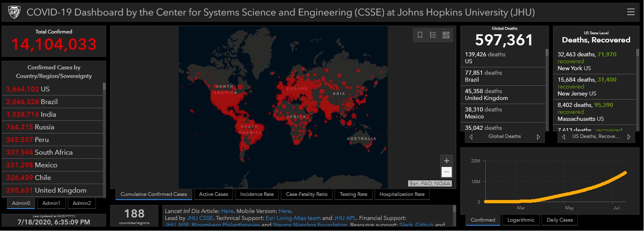The width and height of the screenshot is (644, 231).
Task: Go to previous Global Deaths panel arrow
Action: 471,137
